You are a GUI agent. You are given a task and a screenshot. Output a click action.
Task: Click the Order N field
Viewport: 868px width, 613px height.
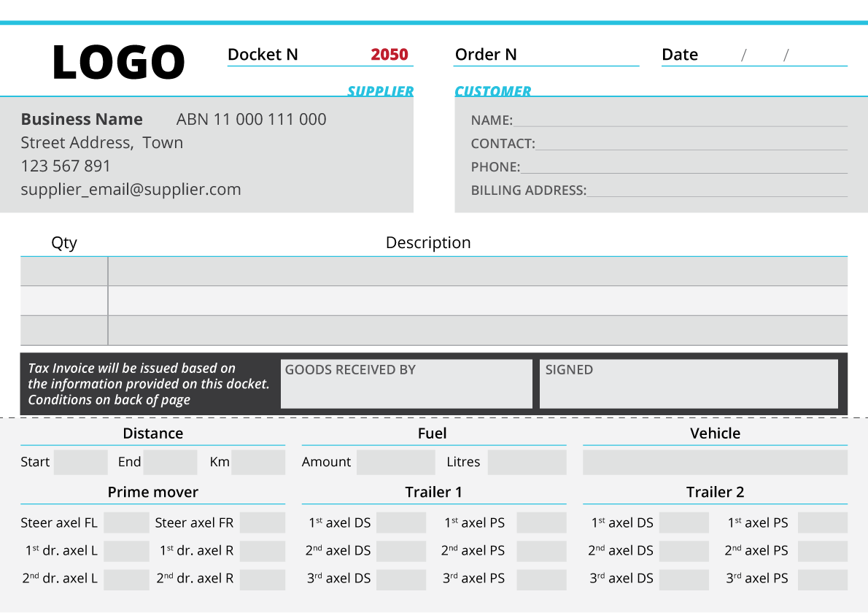(x=576, y=55)
